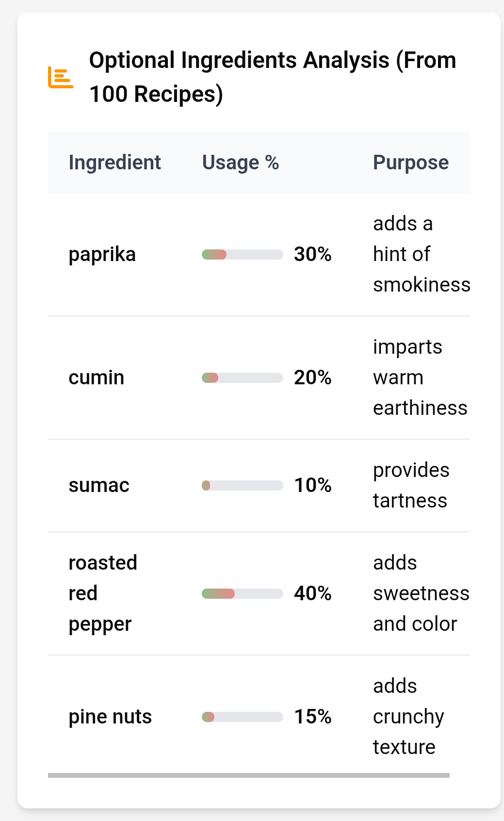
Task: Click the 'provides tartness' purpose text
Action: 410,485
